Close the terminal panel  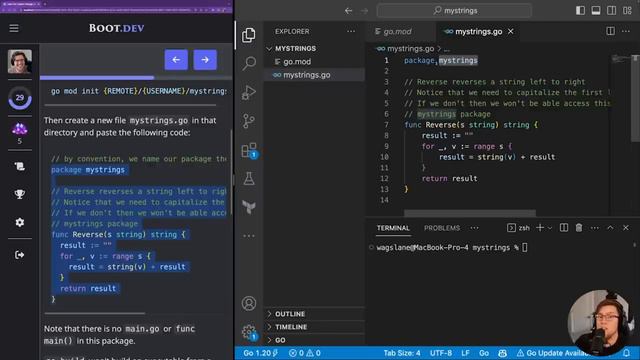[626, 228]
